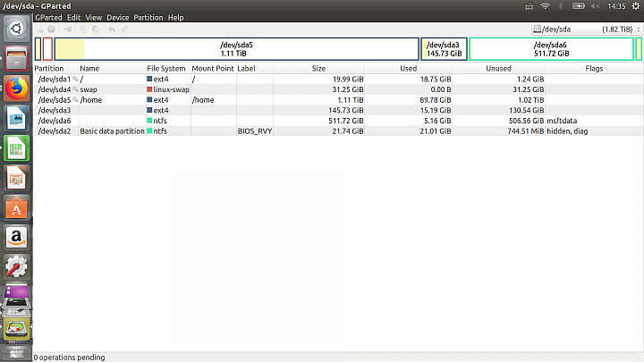Image resolution: width=644 pixels, height=362 pixels.
Task: Open the Edit menu
Action: tap(74, 18)
